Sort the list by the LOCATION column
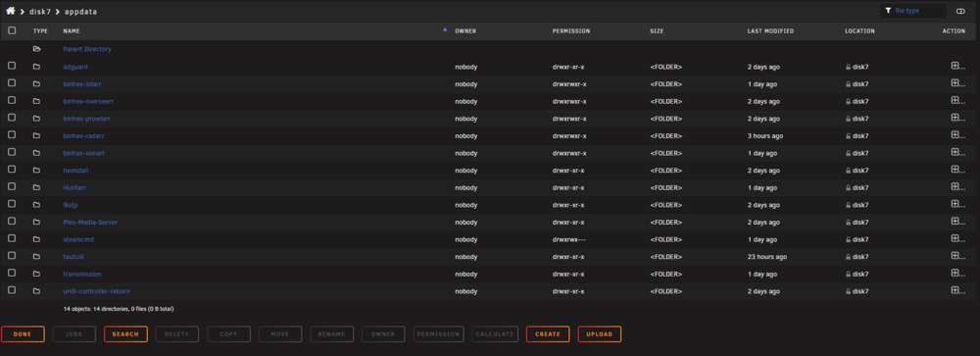The height and width of the screenshot is (356, 980). pyautogui.click(x=860, y=30)
